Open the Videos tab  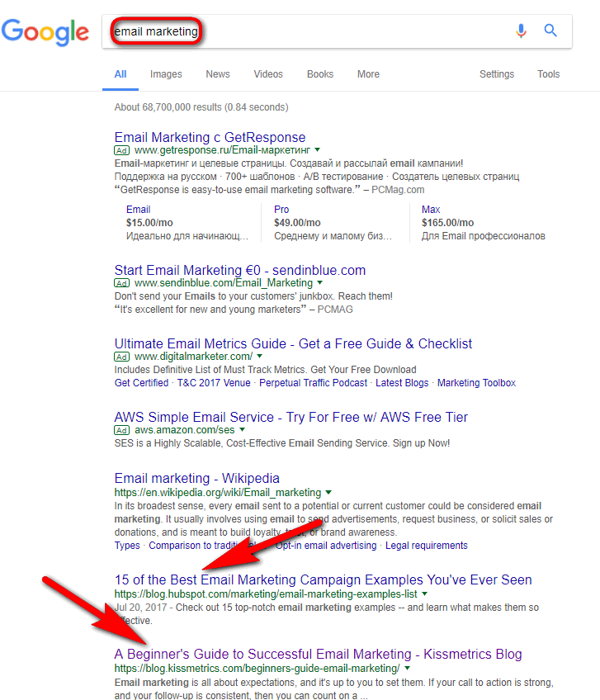[268, 74]
